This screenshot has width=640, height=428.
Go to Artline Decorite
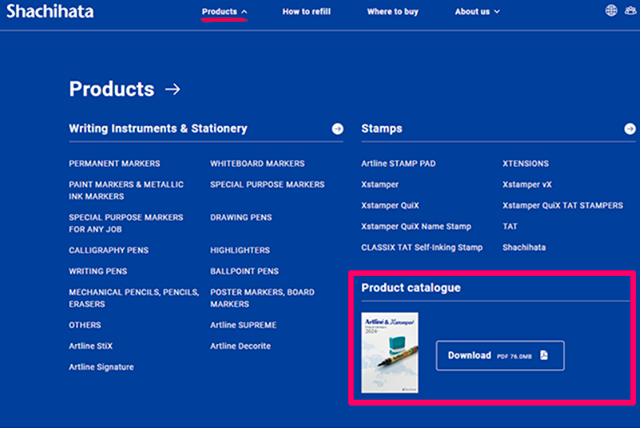click(240, 346)
